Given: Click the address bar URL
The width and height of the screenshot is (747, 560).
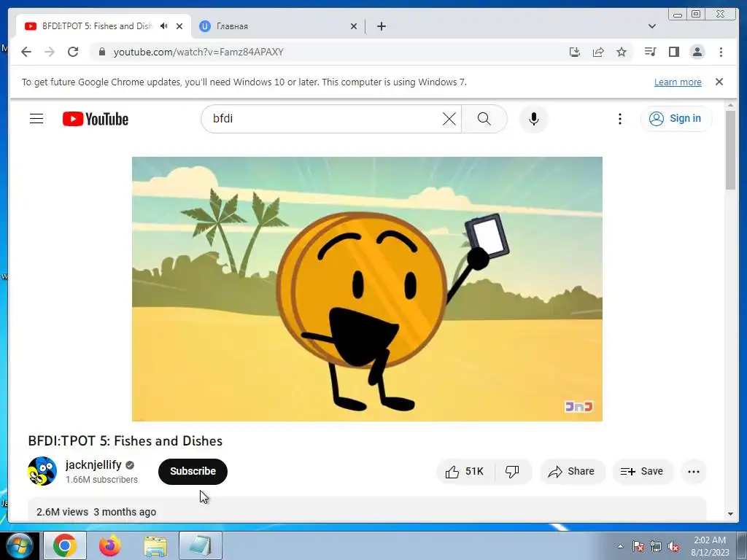Looking at the screenshot, I should [x=198, y=52].
